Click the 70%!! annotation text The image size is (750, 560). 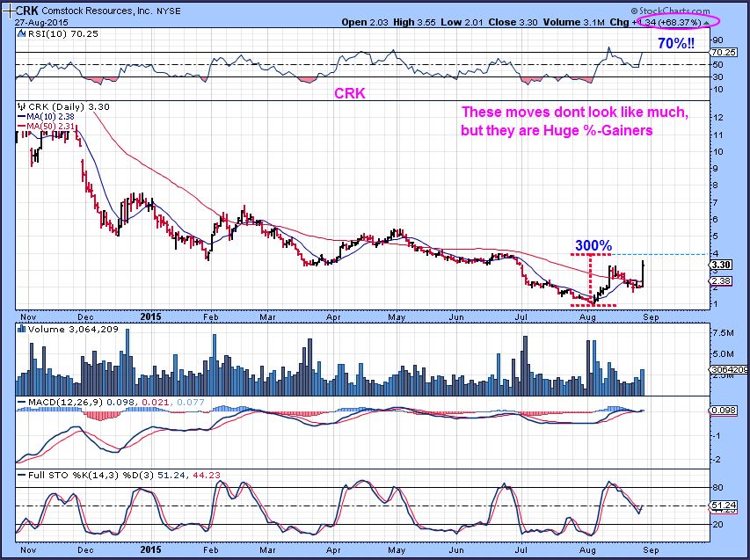click(676, 44)
